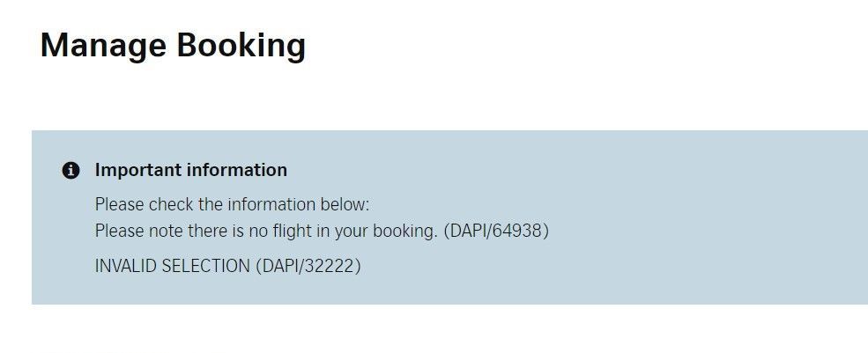Click the info circle icon
868x353 pixels.
click(71, 171)
